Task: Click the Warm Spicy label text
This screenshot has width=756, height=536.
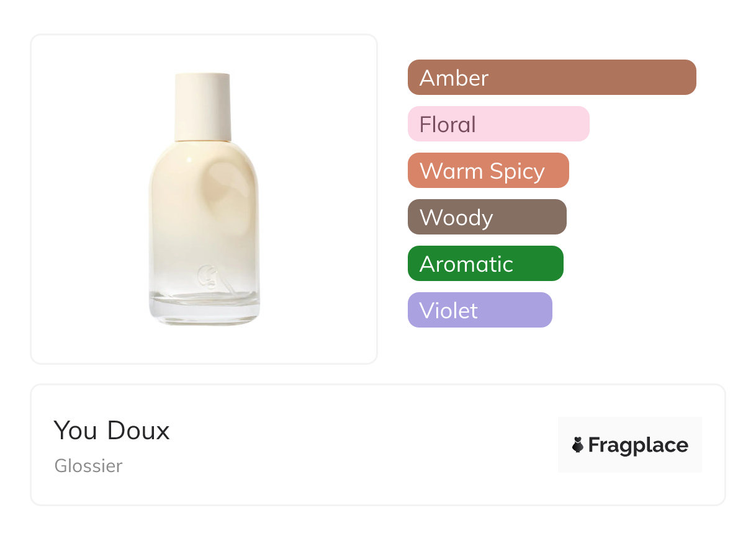Action: click(482, 171)
